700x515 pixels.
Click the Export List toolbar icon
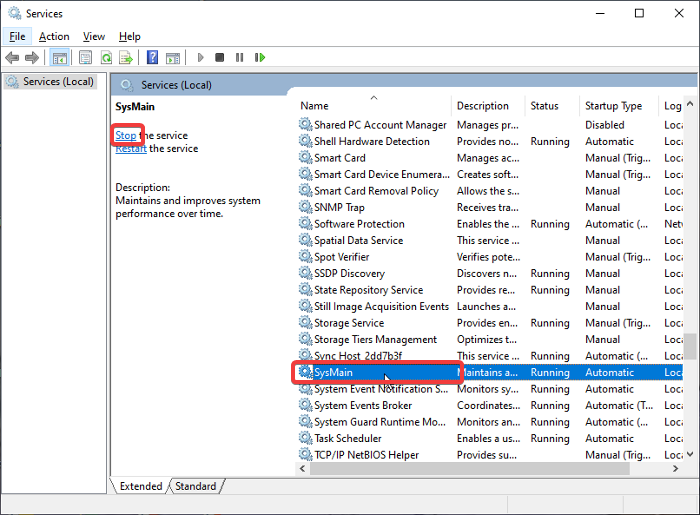pos(126,58)
